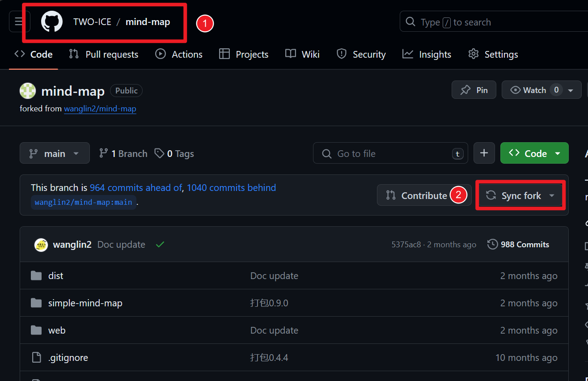
Task: Click the folder icon for web
Action: (36, 330)
